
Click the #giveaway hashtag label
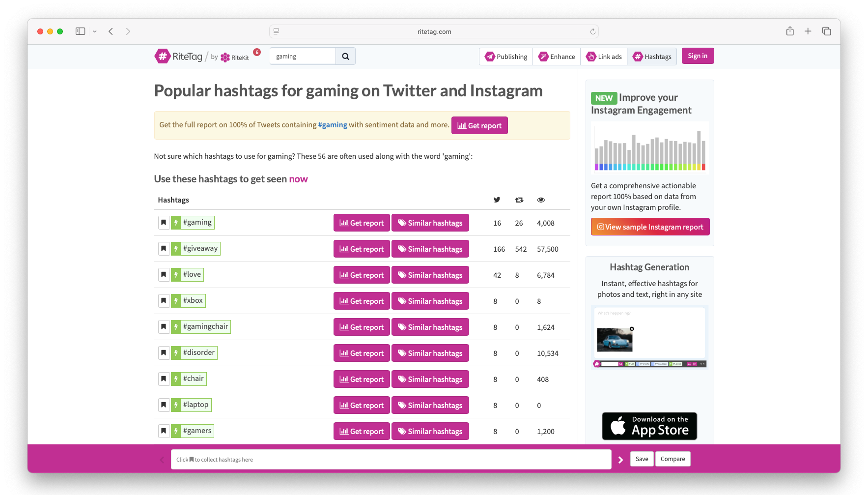[200, 248]
